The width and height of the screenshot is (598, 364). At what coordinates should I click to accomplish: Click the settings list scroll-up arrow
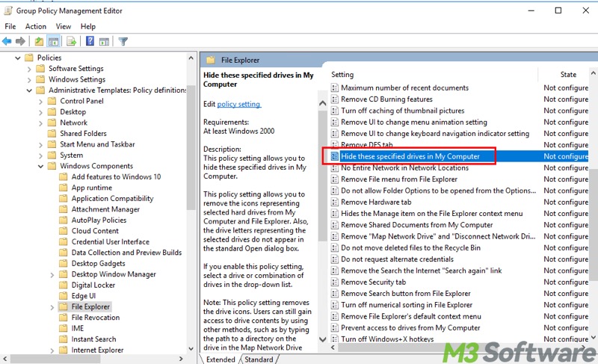pos(593,73)
